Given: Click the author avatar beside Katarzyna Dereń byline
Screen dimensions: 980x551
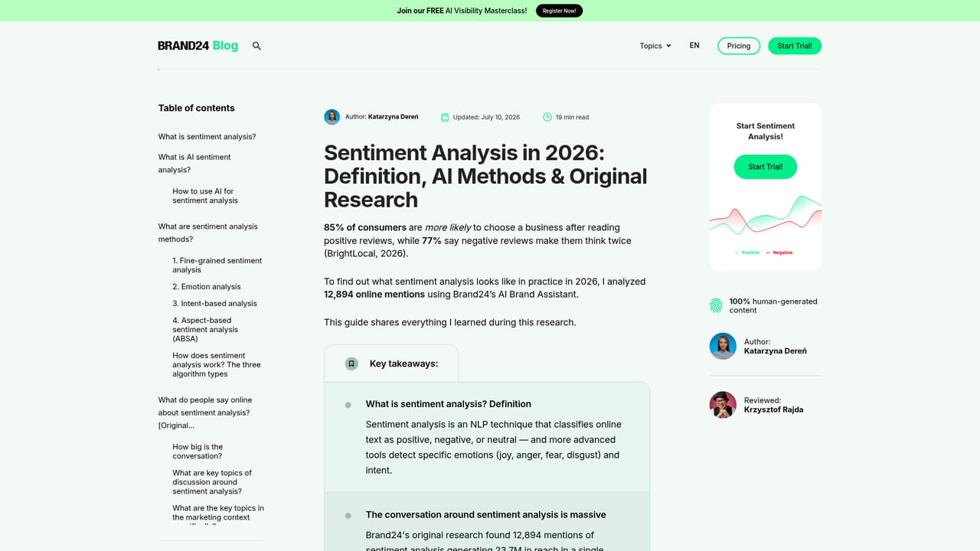Looking at the screenshot, I should tap(332, 117).
